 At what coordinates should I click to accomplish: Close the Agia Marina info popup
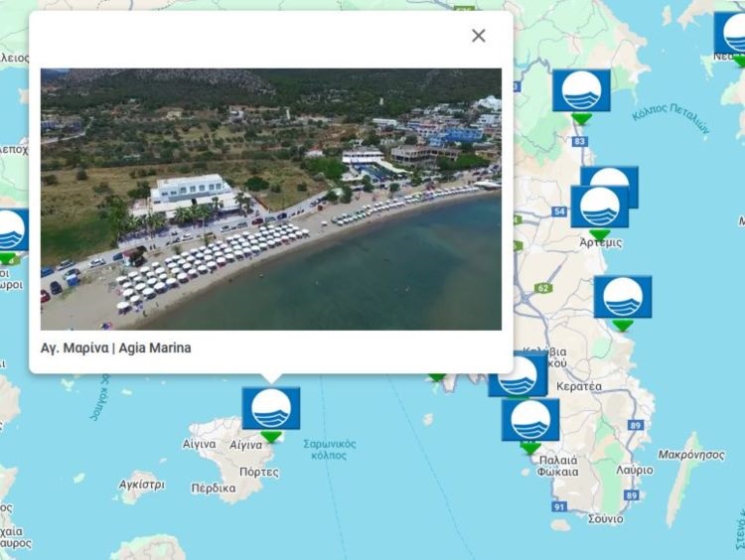pyautogui.click(x=479, y=36)
